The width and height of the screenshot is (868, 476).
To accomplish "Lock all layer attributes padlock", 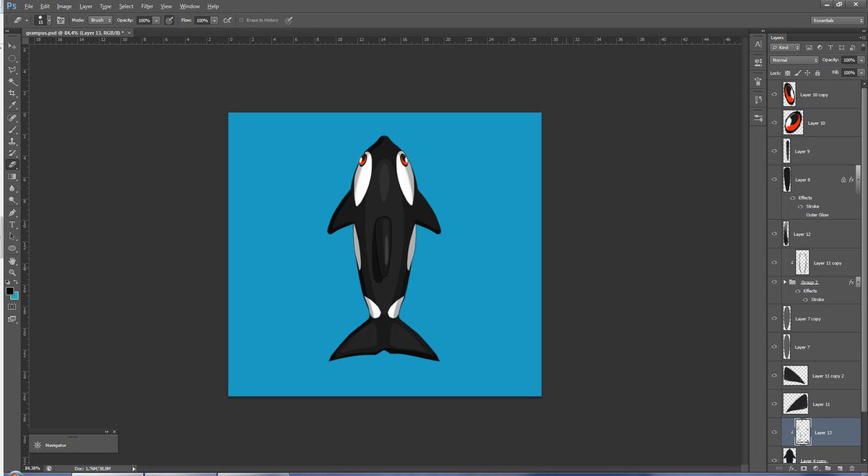I will (x=817, y=73).
